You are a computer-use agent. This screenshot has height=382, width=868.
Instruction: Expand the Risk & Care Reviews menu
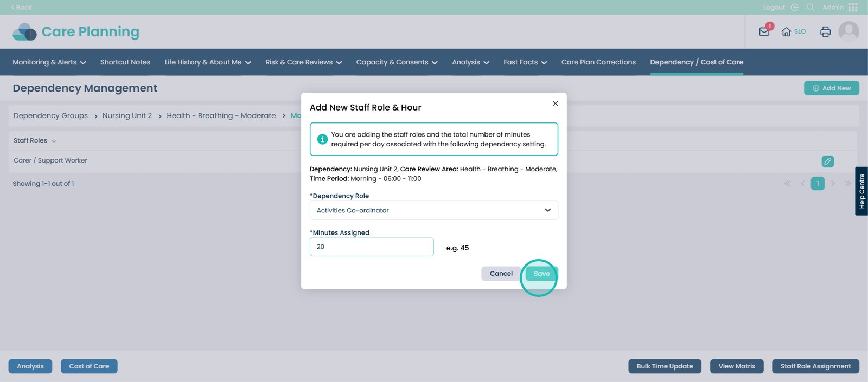coord(303,62)
